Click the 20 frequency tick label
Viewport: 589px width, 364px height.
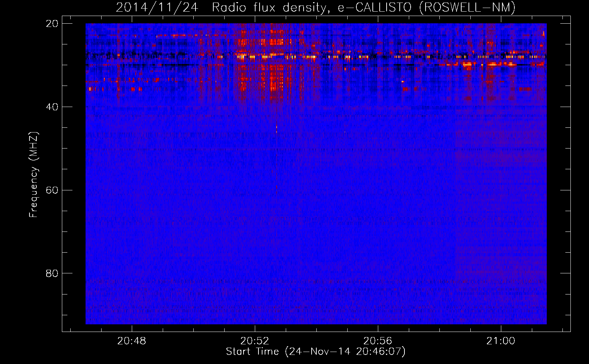[x=52, y=24]
